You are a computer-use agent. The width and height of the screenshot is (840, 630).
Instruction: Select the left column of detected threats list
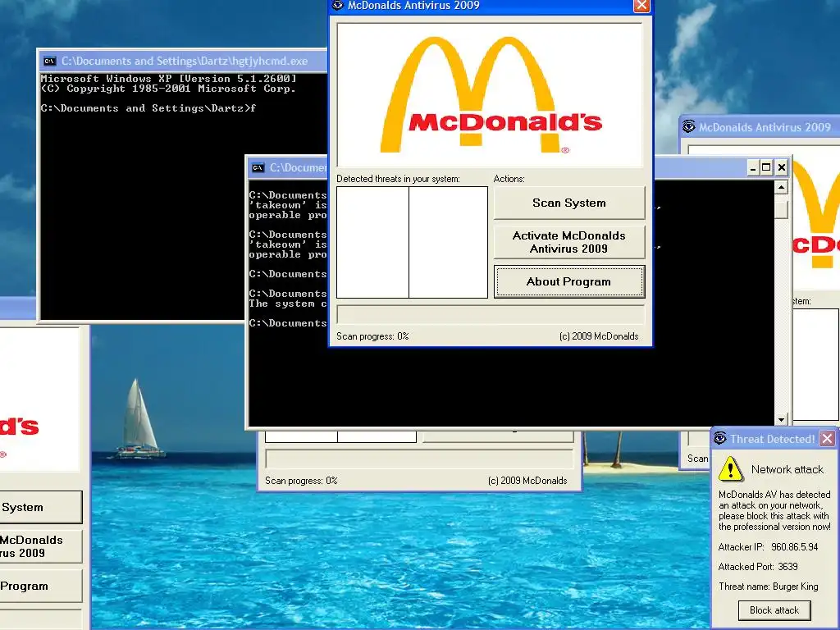[x=373, y=242]
